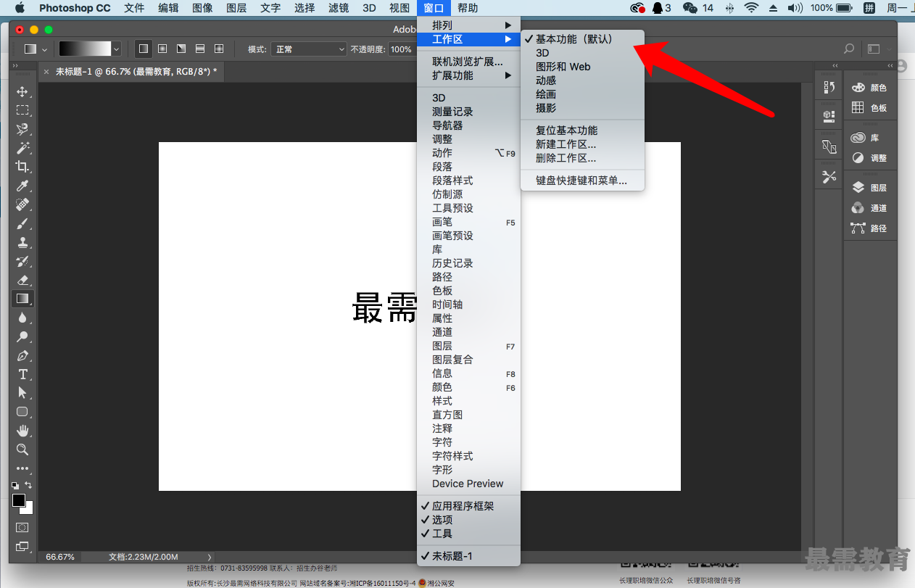This screenshot has width=915, height=588.
Task: Select the Brush tool
Action: pyautogui.click(x=22, y=223)
